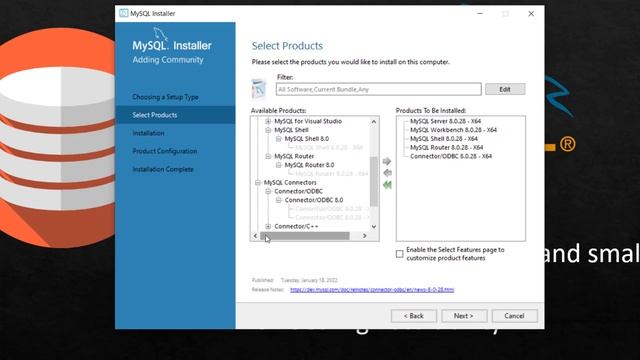Screen dimensions: 640x360
Task: Enable the Select Features page checkbox
Action: [400, 254]
